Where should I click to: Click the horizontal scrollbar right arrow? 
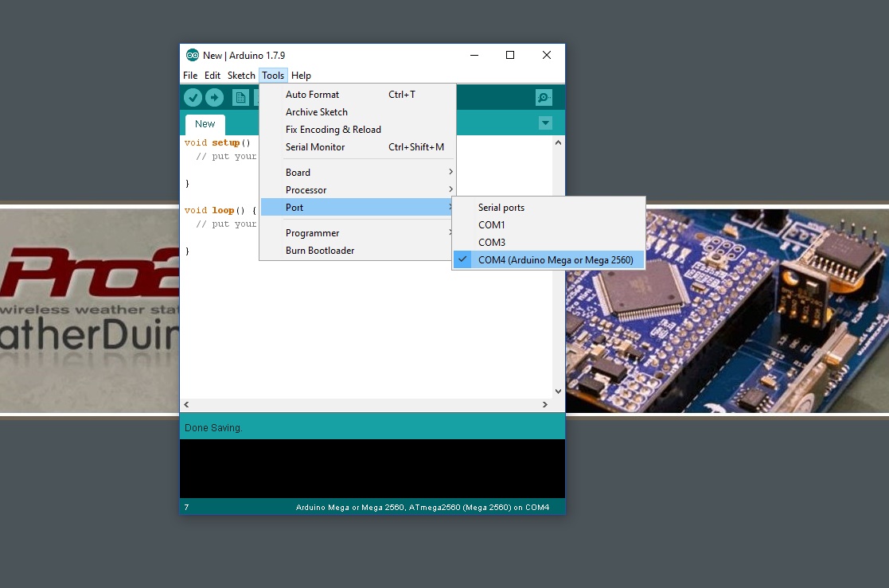pos(545,405)
